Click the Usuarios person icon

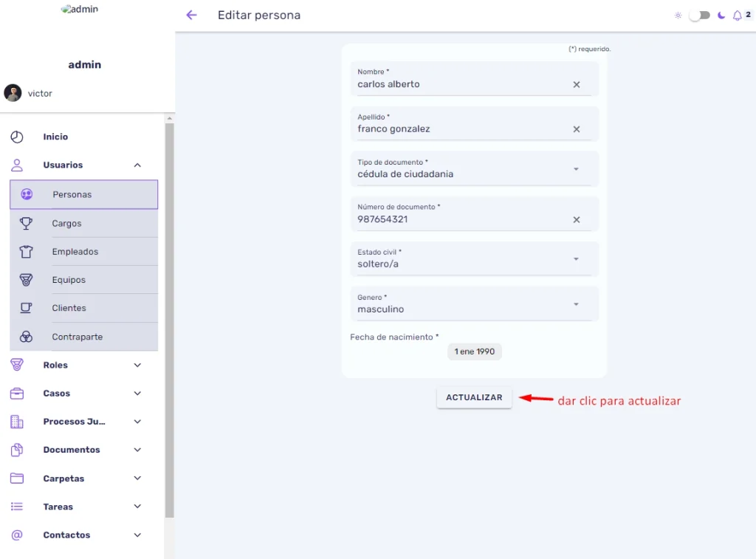[17, 165]
